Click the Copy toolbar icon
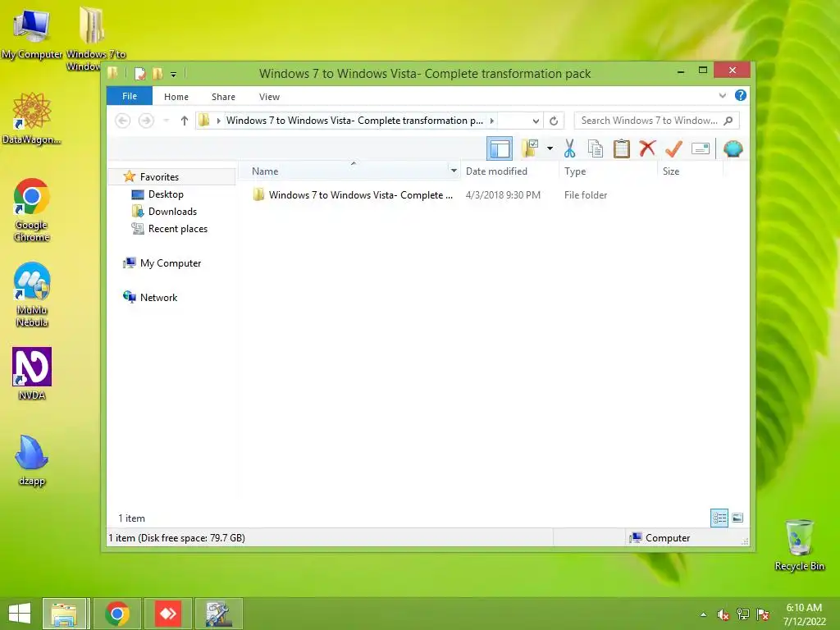This screenshot has width=840, height=630. [x=596, y=148]
